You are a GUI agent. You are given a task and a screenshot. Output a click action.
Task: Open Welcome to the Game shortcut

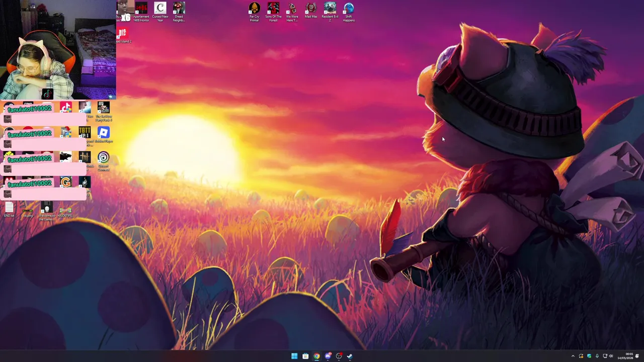(47, 211)
